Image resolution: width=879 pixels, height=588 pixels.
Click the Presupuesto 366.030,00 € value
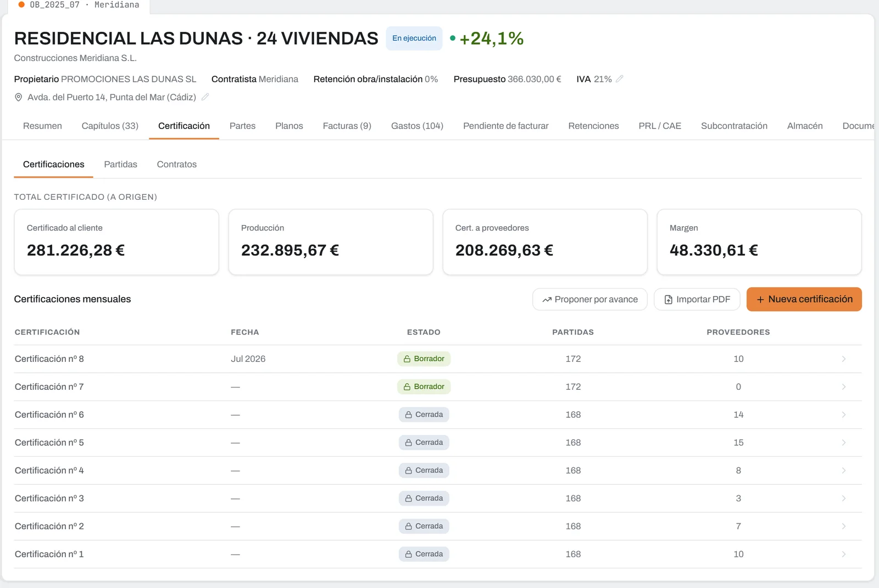[x=534, y=79]
